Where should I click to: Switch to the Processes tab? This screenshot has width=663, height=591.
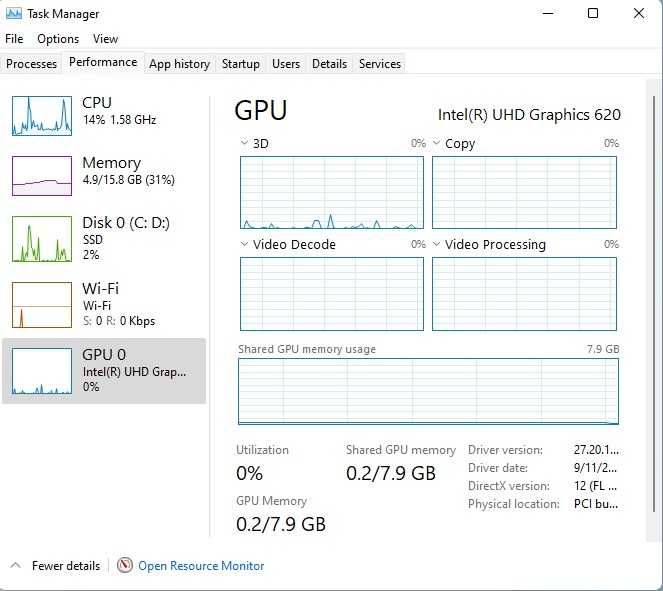(x=32, y=64)
